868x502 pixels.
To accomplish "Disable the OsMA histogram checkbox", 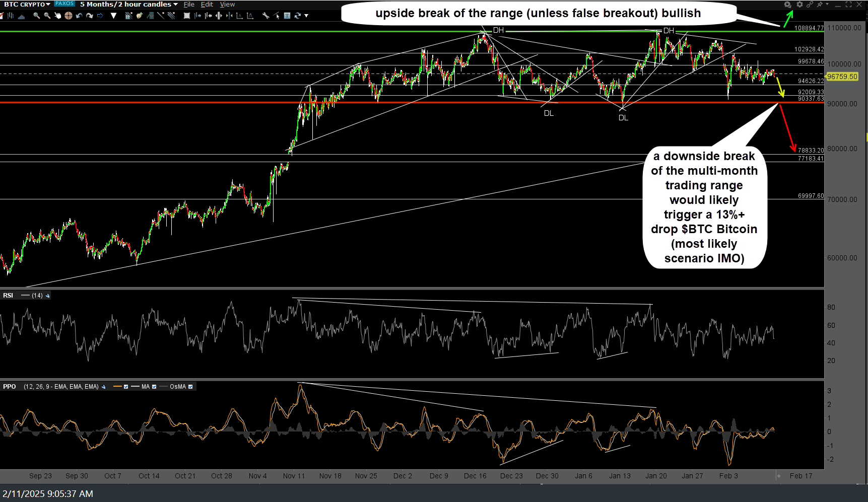I will point(190,387).
